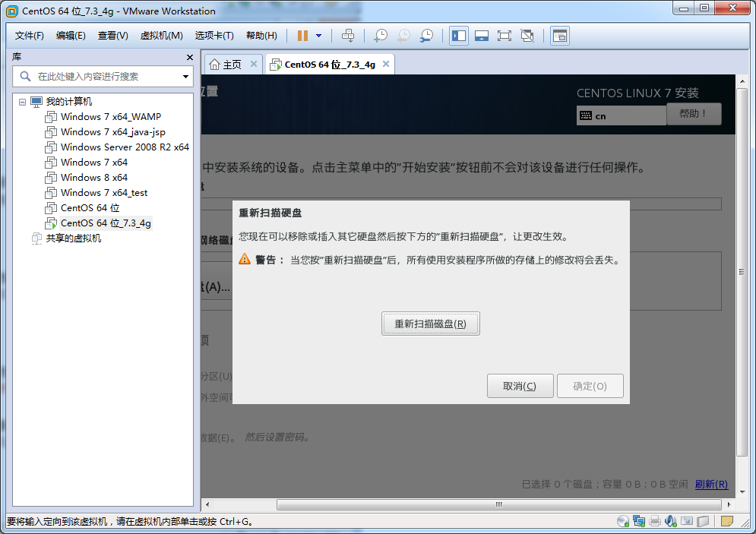756x534 pixels.
Task: Click the 取消(C) button in dialog
Action: tap(520, 386)
